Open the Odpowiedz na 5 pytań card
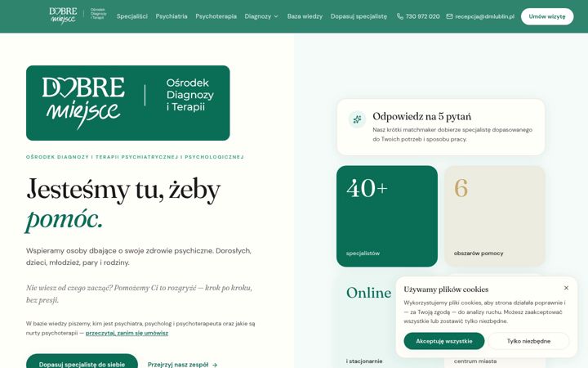Viewport: 588px width, 368px height. [x=441, y=127]
